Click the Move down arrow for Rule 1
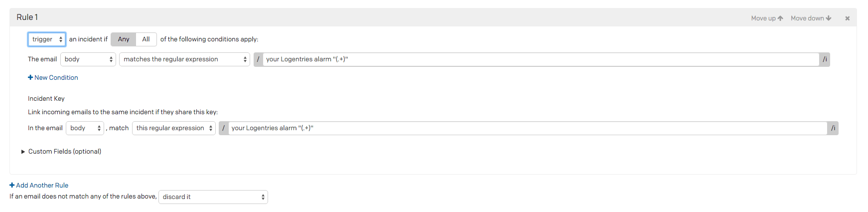This screenshot has width=868, height=212. 829,18
